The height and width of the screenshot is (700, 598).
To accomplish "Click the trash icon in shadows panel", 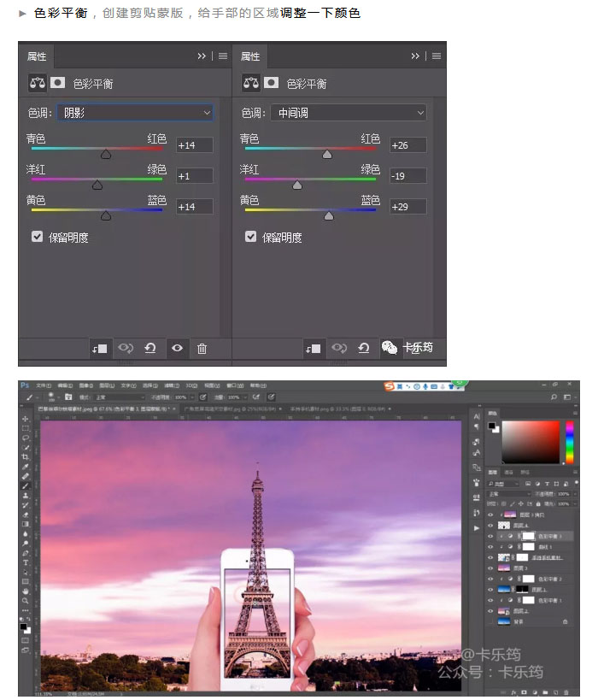I will coord(202,348).
